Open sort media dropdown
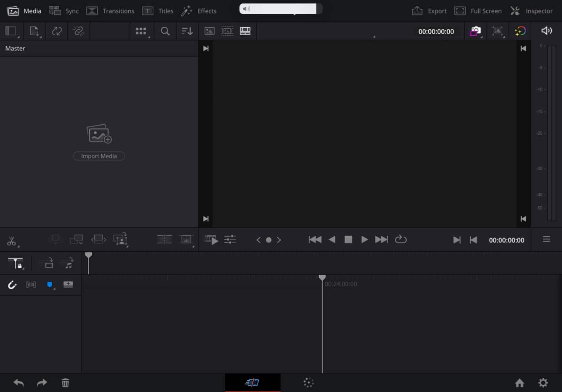Viewport: 562px width, 392px height. click(187, 31)
